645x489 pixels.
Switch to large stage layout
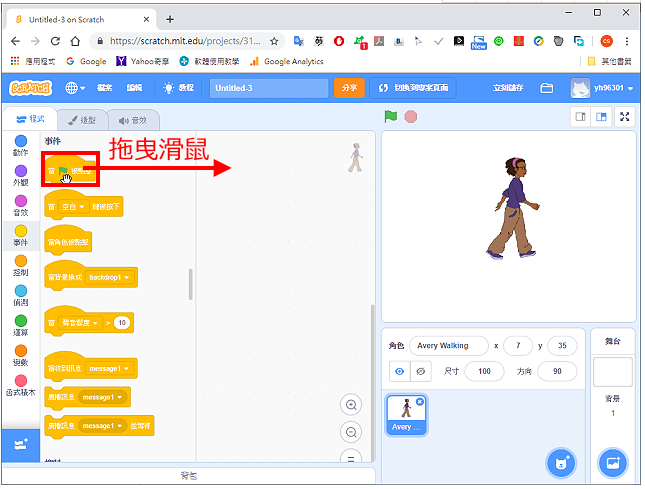coord(601,117)
